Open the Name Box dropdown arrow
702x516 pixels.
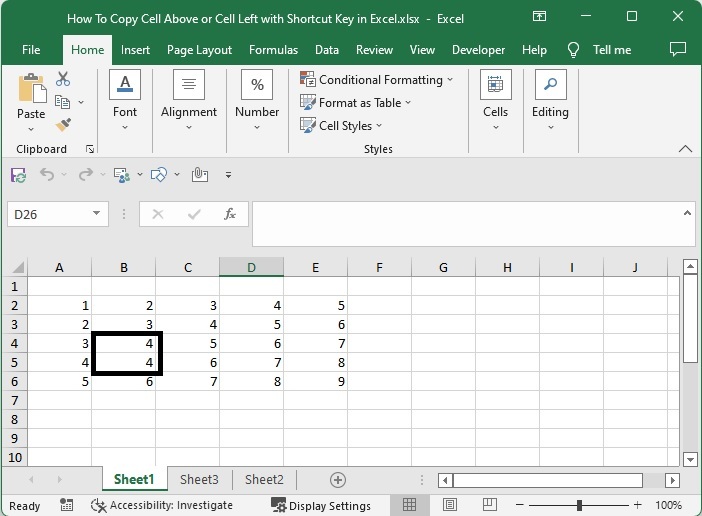(96, 214)
